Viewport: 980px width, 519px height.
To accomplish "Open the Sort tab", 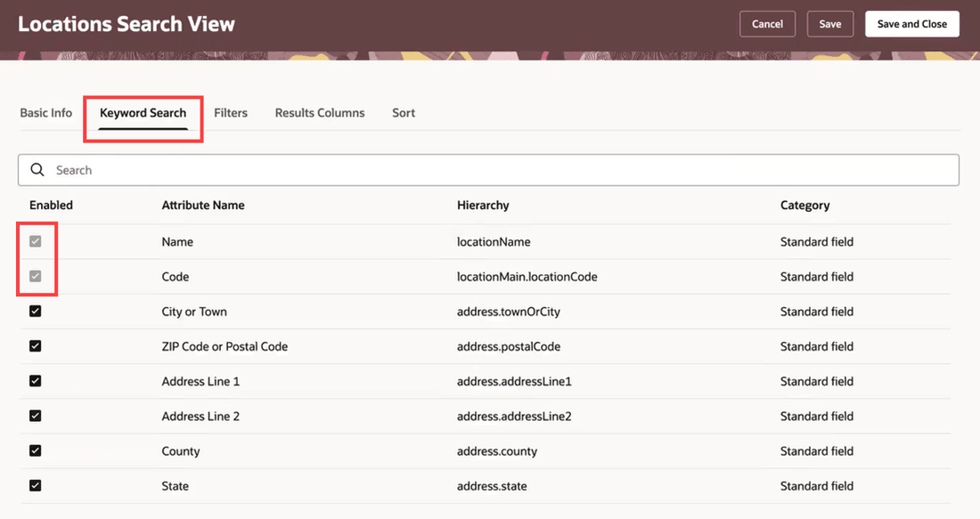I will tap(404, 113).
